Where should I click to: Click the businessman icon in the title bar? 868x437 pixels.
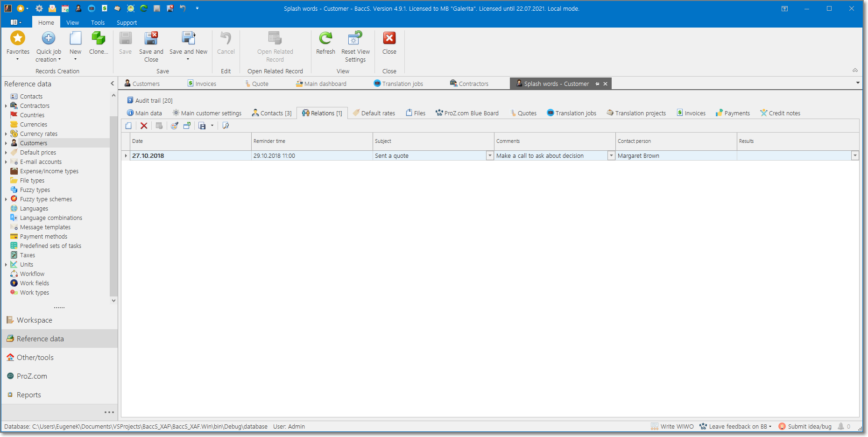(x=78, y=8)
